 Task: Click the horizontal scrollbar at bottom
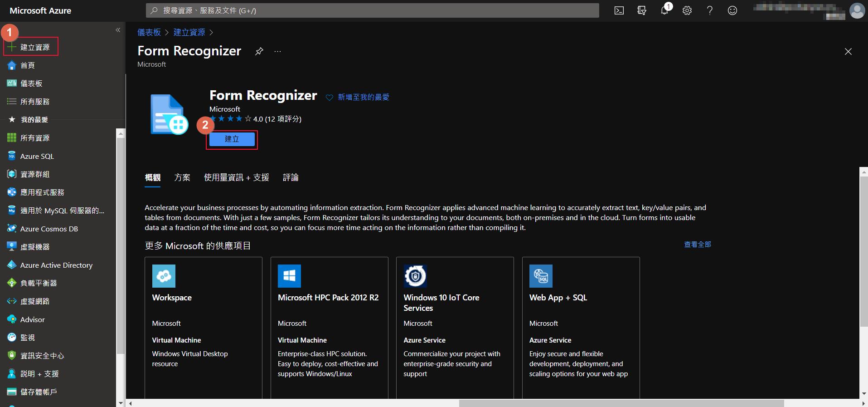[x=621, y=403]
